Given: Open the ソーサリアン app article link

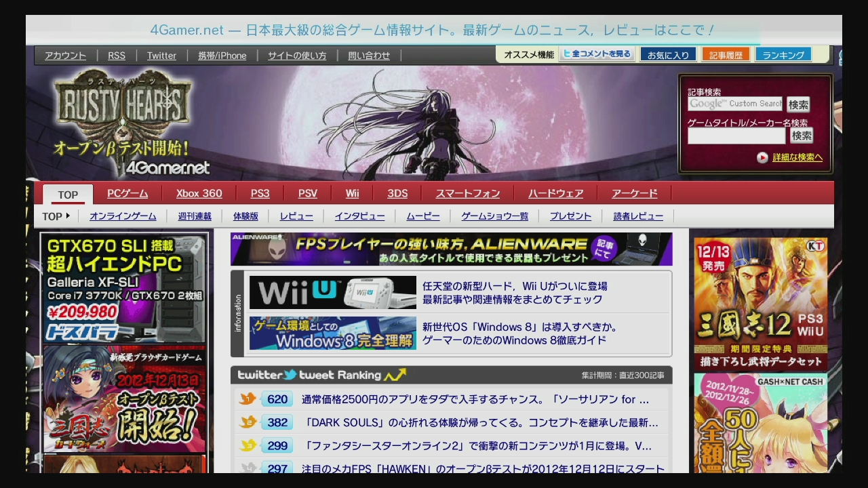Looking at the screenshot, I should 475,399.
